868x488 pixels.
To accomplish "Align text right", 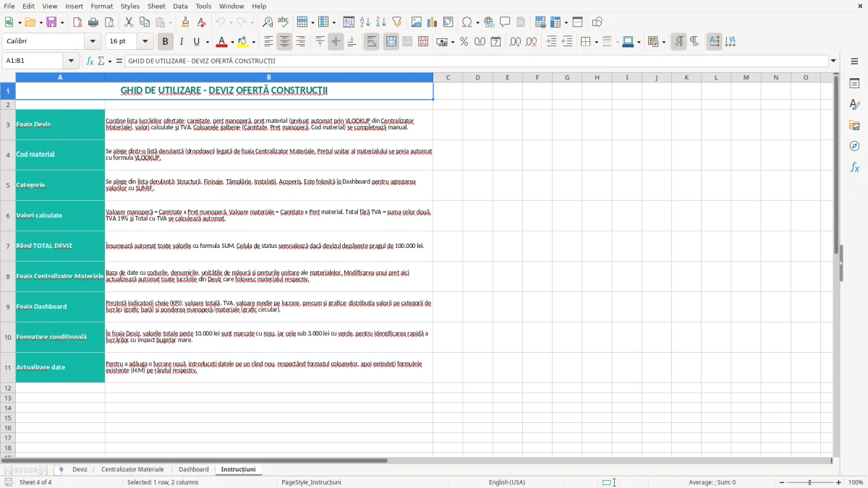I will pyautogui.click(x=300, y=42).
